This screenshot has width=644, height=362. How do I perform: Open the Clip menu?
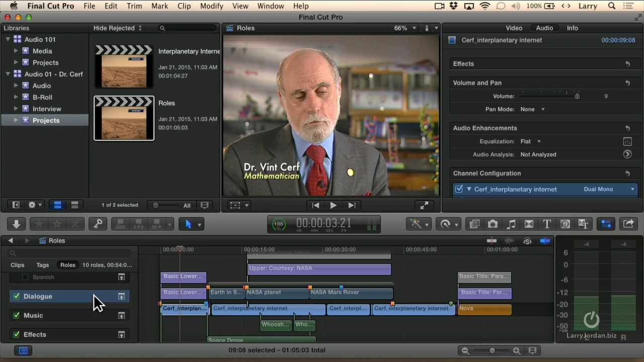(184, 6)
